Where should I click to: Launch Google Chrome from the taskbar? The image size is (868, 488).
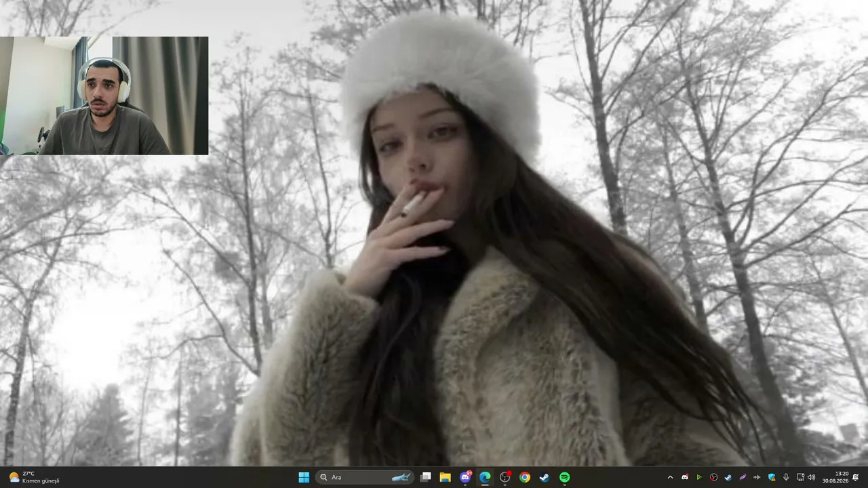point(525,477)
